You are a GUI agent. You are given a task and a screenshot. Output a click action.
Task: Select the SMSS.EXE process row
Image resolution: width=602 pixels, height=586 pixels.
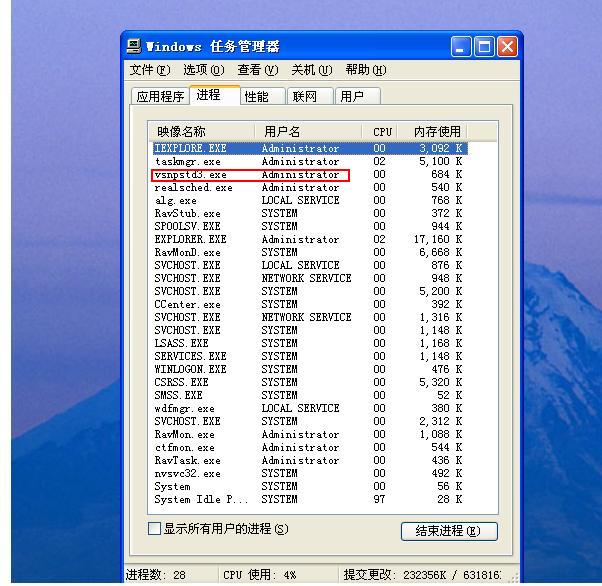pos(310,395)
